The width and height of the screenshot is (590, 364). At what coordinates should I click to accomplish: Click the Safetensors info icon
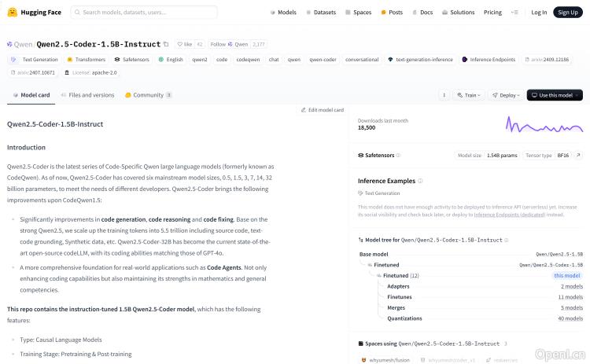pos(399,156)
